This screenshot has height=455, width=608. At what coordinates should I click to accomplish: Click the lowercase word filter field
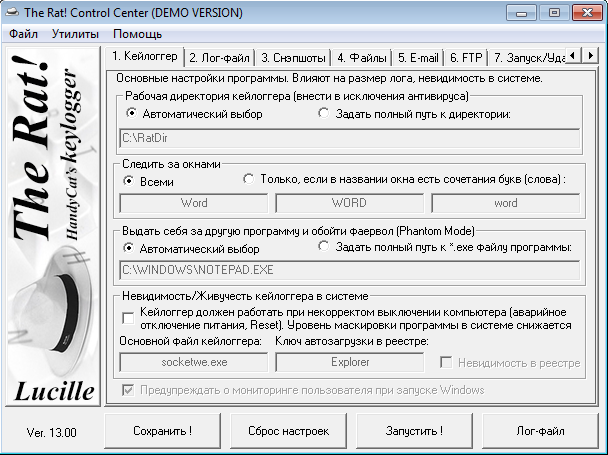[506, 203]
